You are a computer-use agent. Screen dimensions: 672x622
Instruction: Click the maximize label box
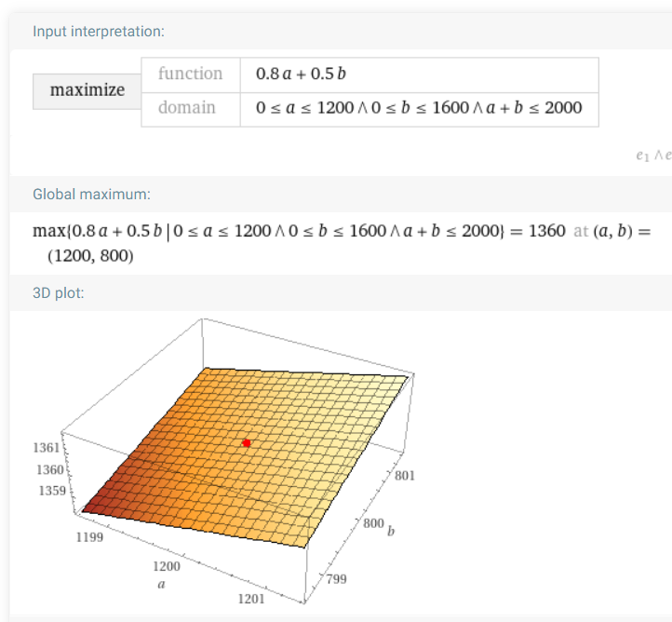[x=87, y=91]
